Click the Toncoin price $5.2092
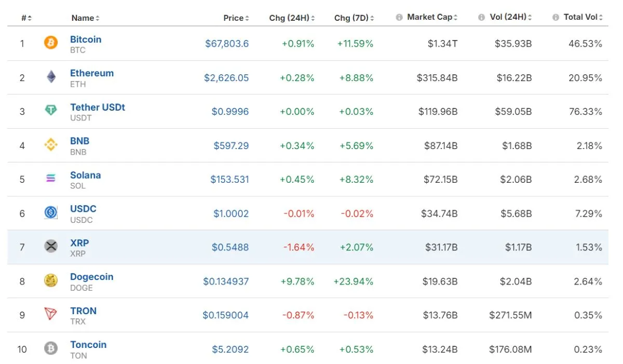The image size is (623, 364). [x=231, y=349]
